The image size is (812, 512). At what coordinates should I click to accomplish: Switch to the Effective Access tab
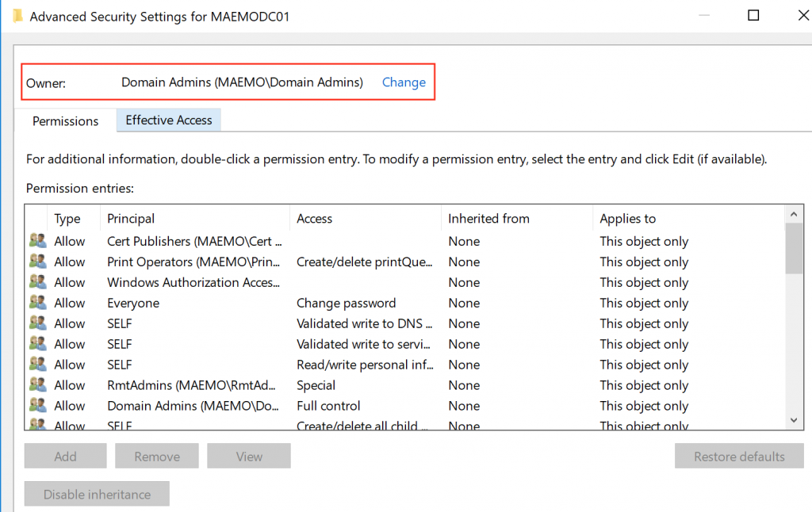[x=168, y=120]
